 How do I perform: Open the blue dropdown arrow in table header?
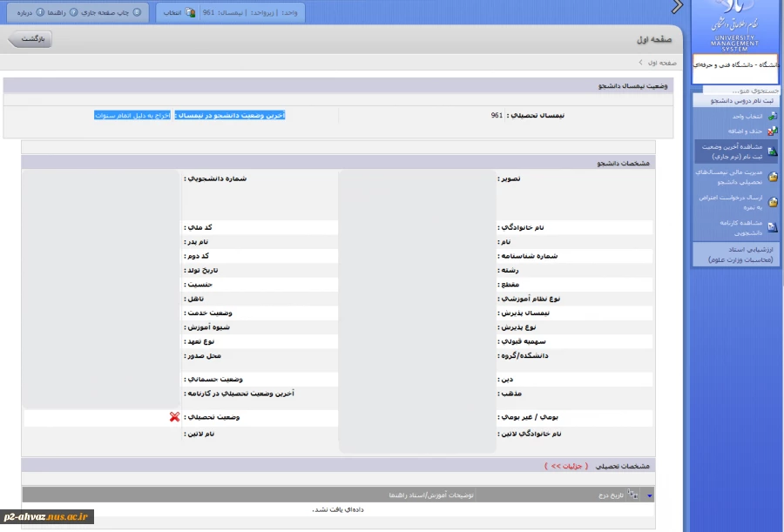point(649,495)
